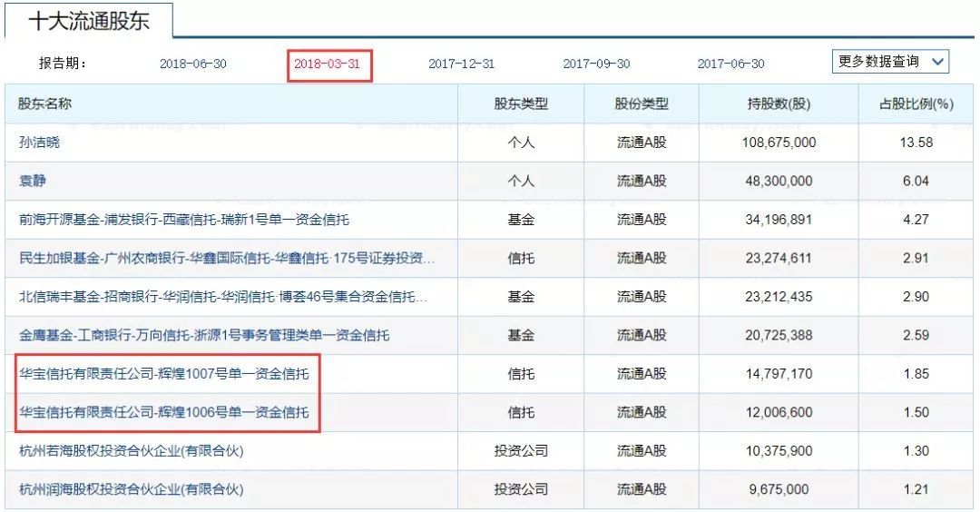980x512 pixels.
Task: Click 投资公司 type in 杭州若海 row
Action: (521, 451)
